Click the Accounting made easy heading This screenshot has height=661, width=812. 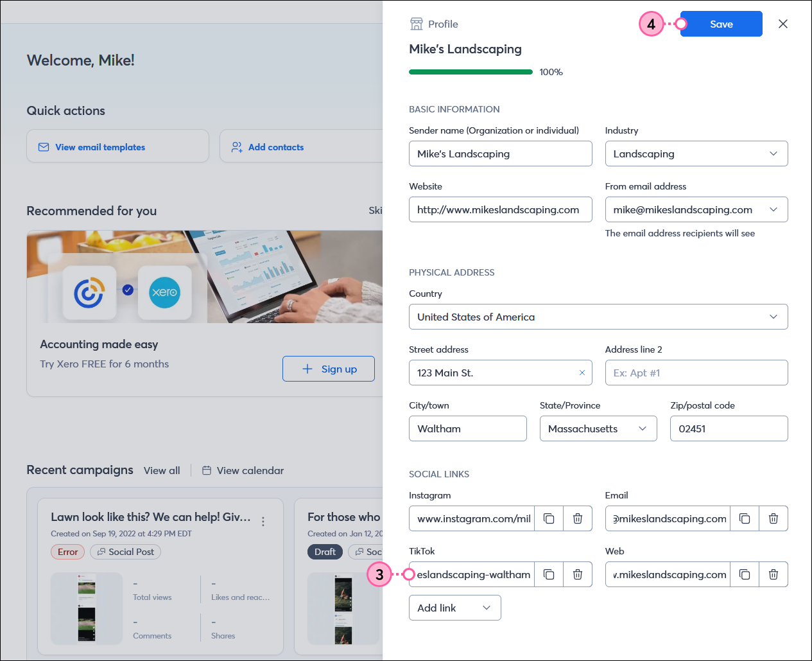point(99,344)
